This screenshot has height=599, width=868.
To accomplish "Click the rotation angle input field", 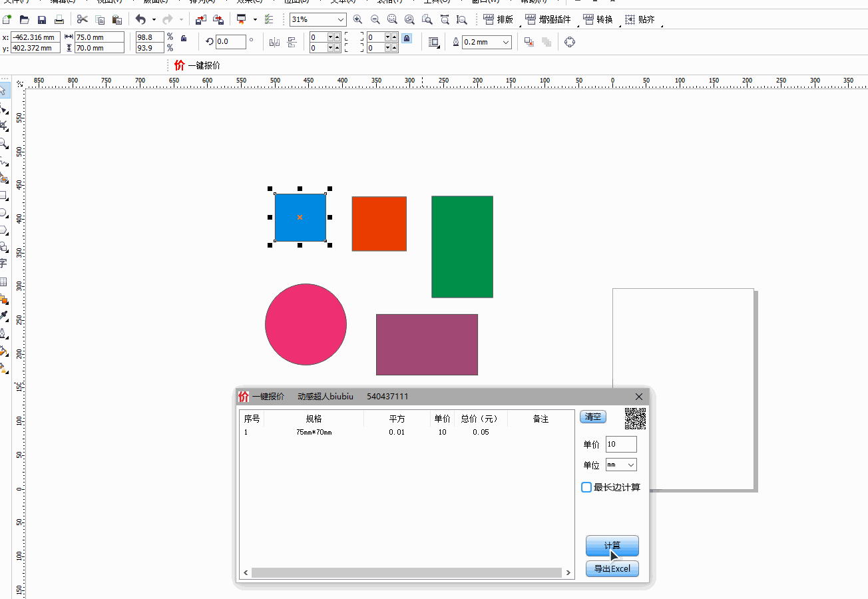I will click(230, 42).
